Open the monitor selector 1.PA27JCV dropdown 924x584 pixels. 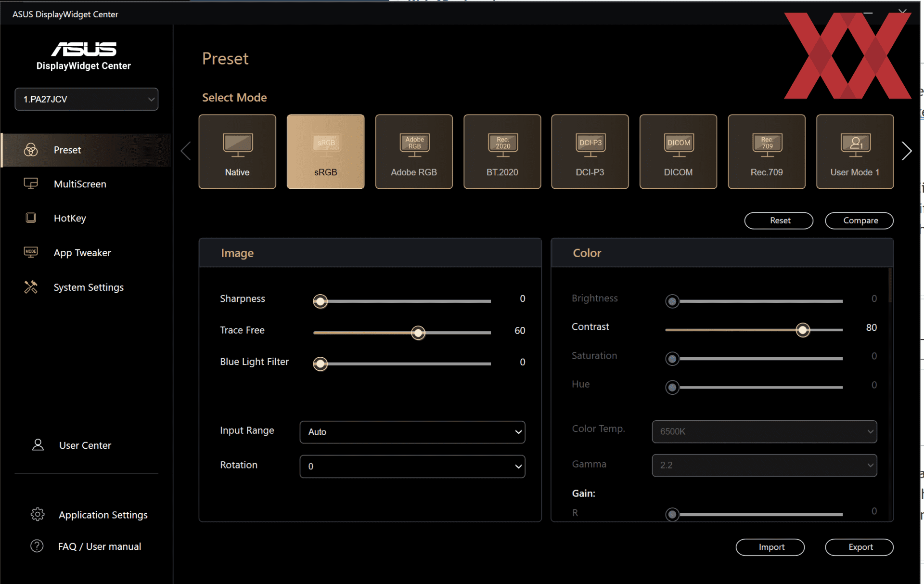87,99
